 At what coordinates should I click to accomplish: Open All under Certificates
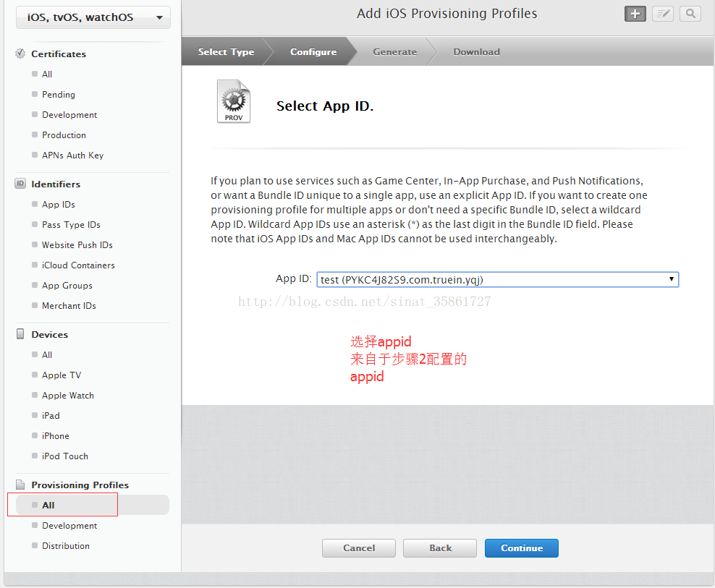(47, 74)
